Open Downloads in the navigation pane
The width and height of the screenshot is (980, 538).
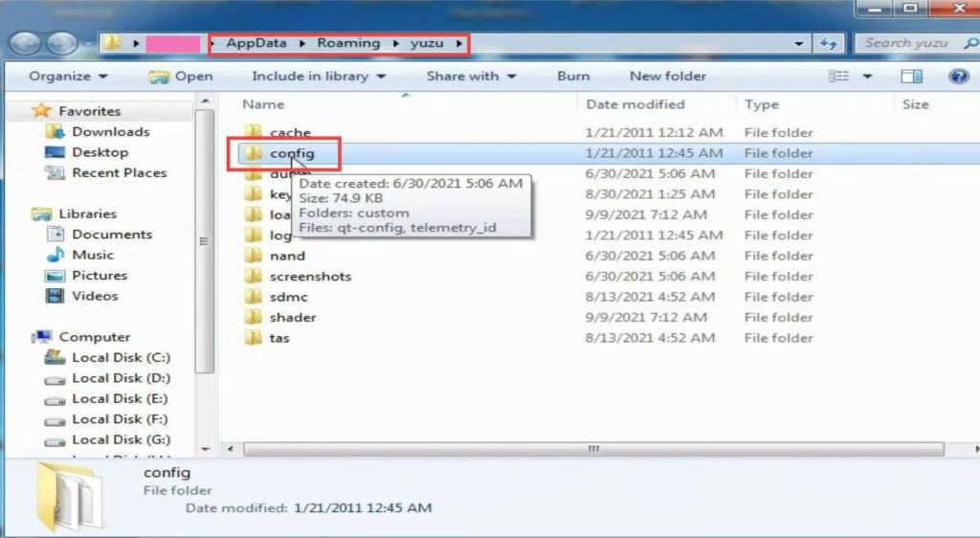coord(111,132)
